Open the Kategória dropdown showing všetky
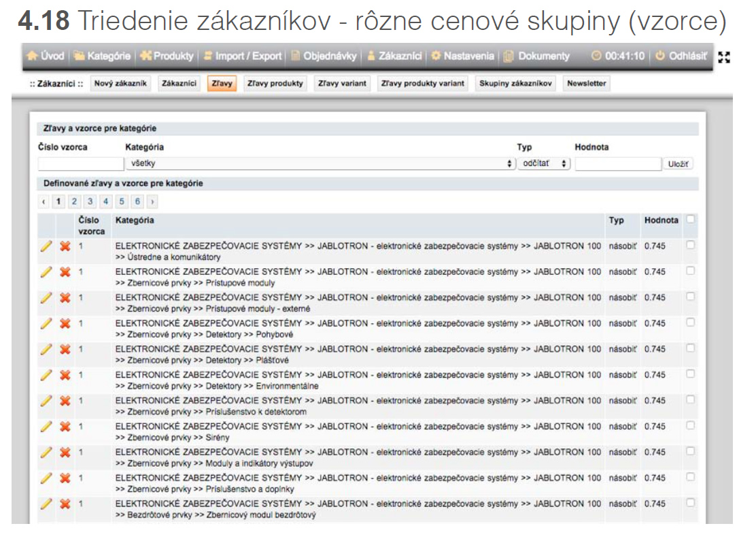756x543 pixels. (320, 164)
